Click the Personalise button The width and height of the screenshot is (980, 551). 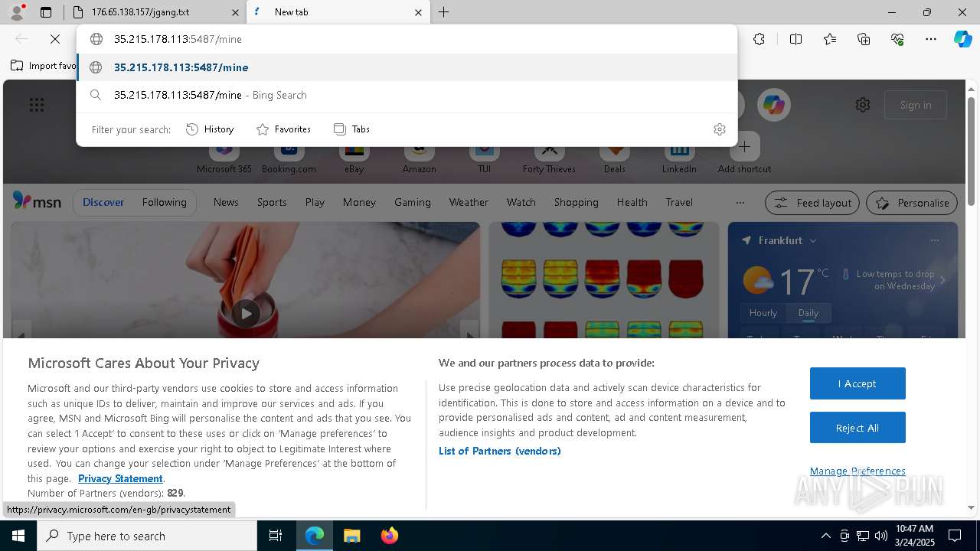tap(912, 203)
